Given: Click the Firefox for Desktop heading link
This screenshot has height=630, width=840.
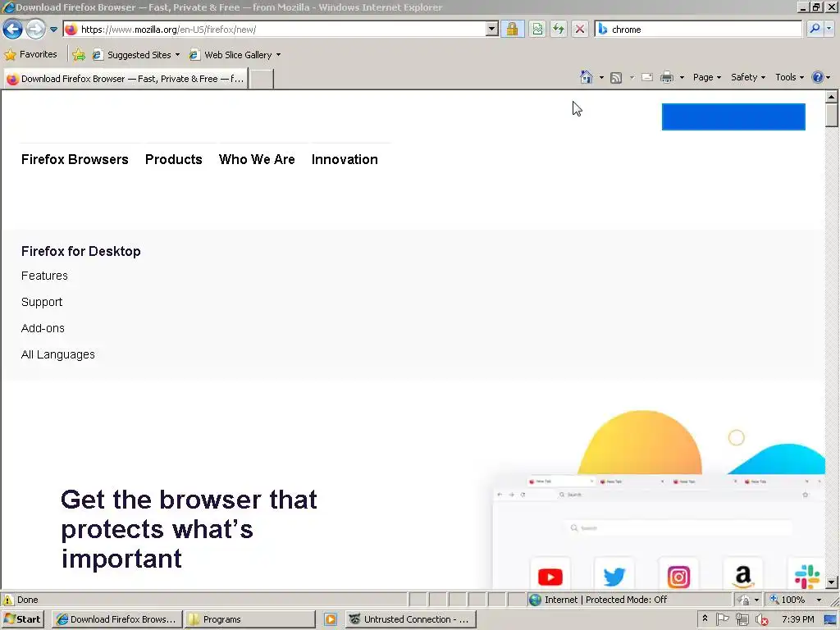Looking at the screenshot, I should [81, 251].
